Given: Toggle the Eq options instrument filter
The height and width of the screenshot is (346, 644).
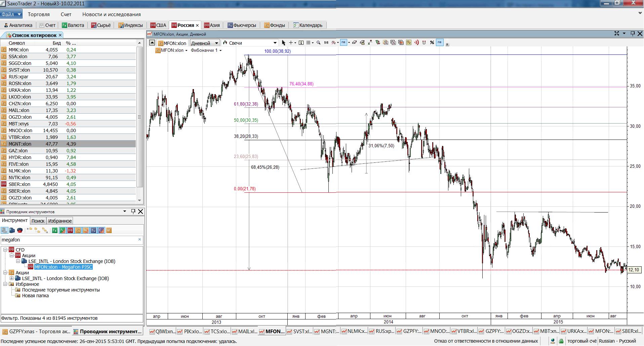Looking at the screenshot, I should pos(86,230).
